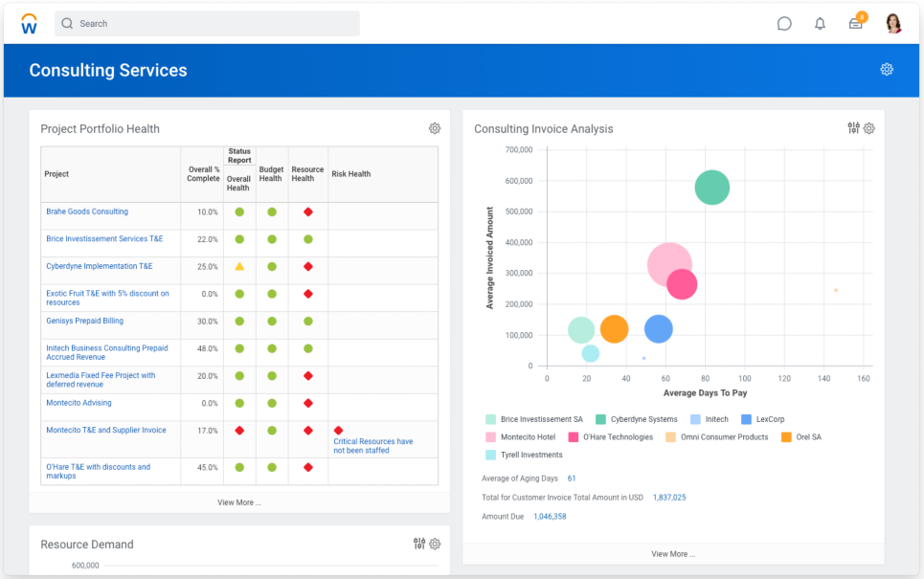924x579 pixels.
Task: Open Resource Demand settings gear
Action: pyautogui.click(x=435, y=544)
